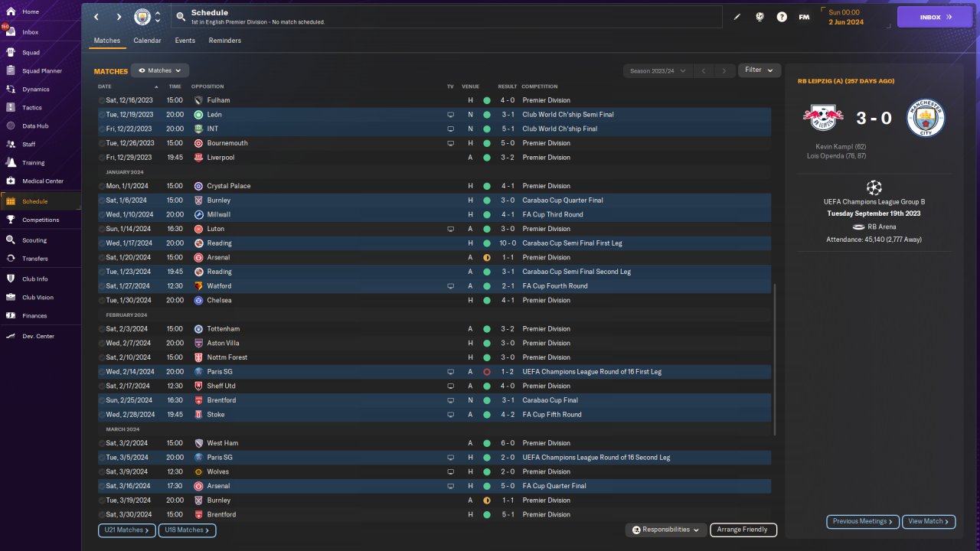Click the match list vertical scrollbar

pos(776,360)
